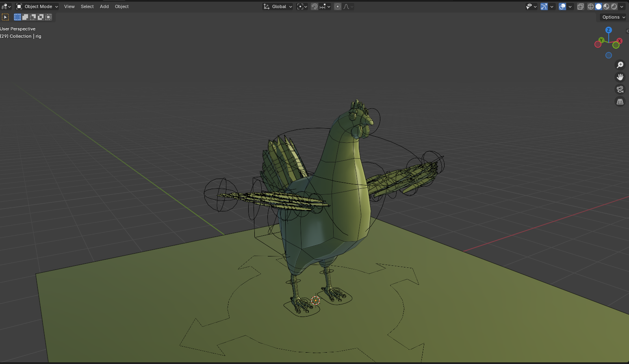629x364 pixels.
Task: Snap view to negative X axis
Action: pos(598,44)
